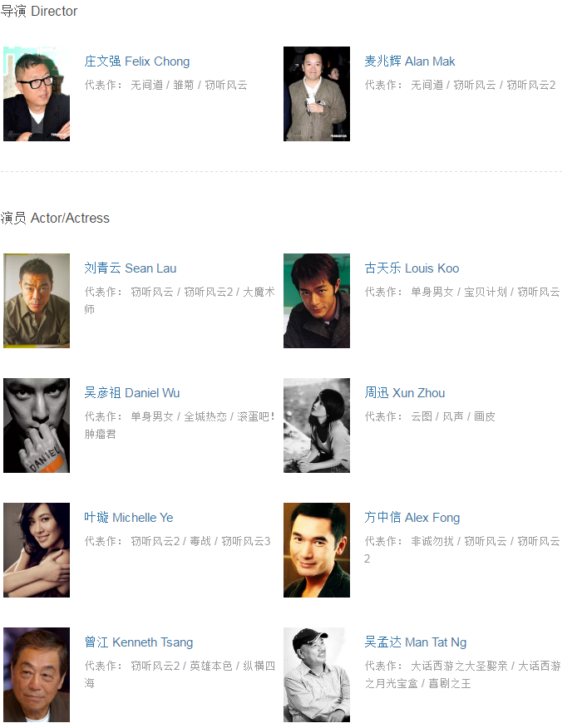Click Man Tat Ng's portrait photo
Viewport: 582px width, 728px height.
pos(317,675)
